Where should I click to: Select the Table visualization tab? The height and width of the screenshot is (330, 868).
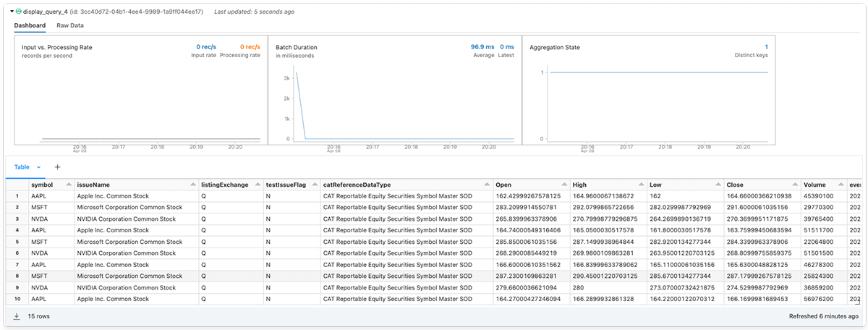coord(22,167)
